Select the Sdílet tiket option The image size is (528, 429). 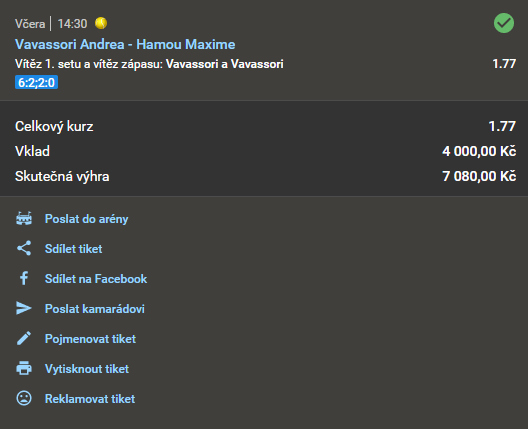[73, 249]
